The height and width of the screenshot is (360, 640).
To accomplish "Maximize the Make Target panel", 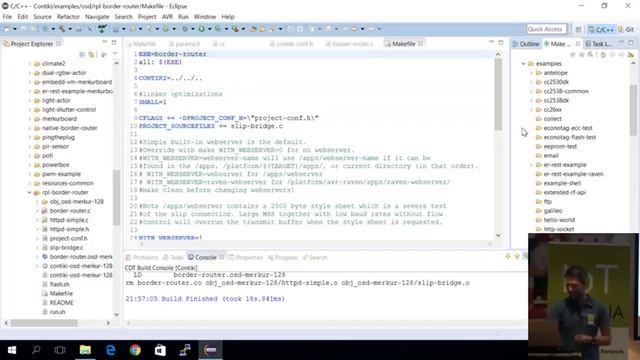I will (x=631, y=42).
